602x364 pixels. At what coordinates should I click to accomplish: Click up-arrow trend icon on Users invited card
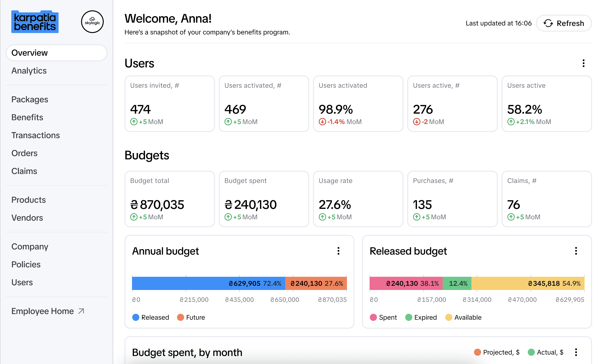134,122
